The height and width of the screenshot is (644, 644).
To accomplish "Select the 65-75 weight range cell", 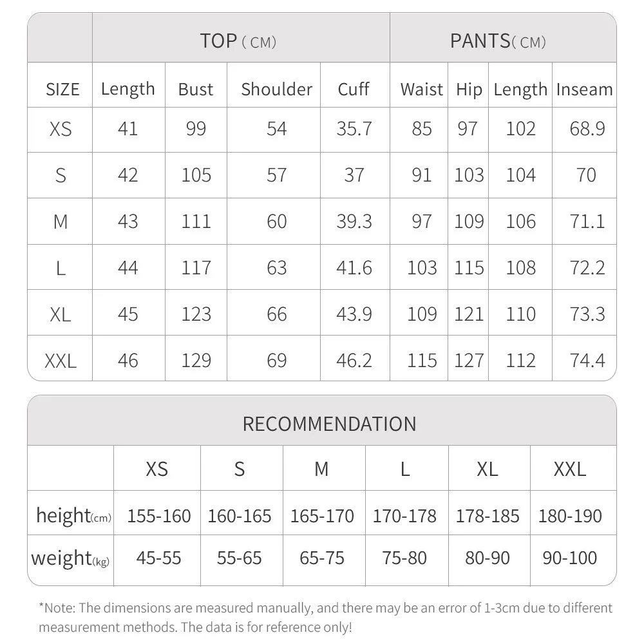I will pyautogui.click(x=322, y=558).
